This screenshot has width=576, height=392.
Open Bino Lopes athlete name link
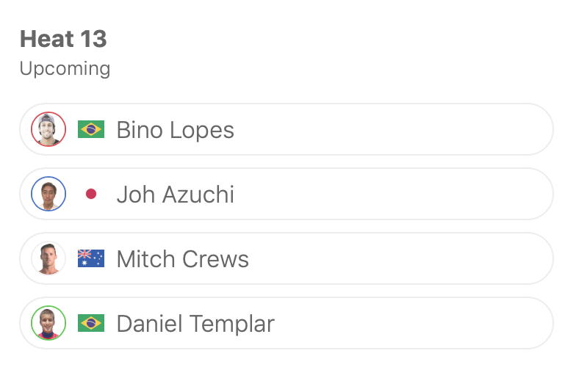tap(175, 130)
